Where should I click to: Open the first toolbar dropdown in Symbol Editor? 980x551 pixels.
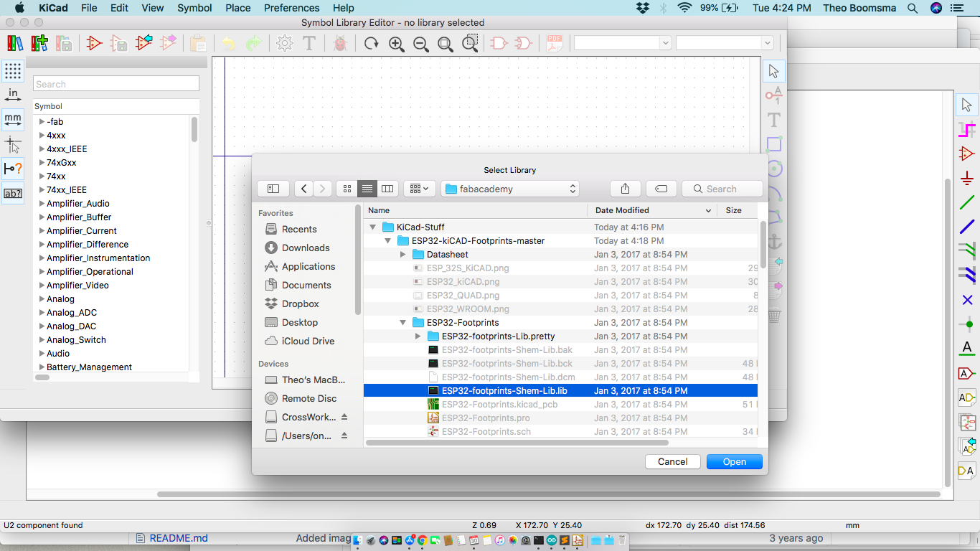pos(623,43)
